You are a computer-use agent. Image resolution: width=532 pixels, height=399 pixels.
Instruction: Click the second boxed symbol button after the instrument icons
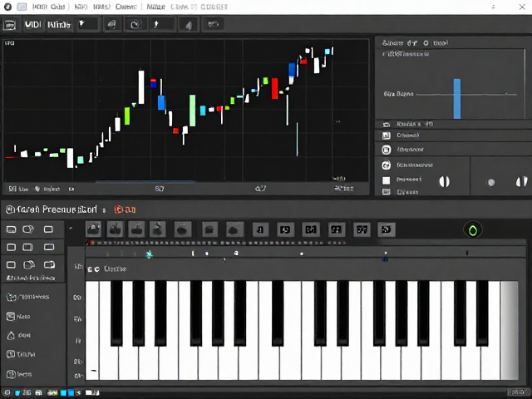tap(285, 229)
